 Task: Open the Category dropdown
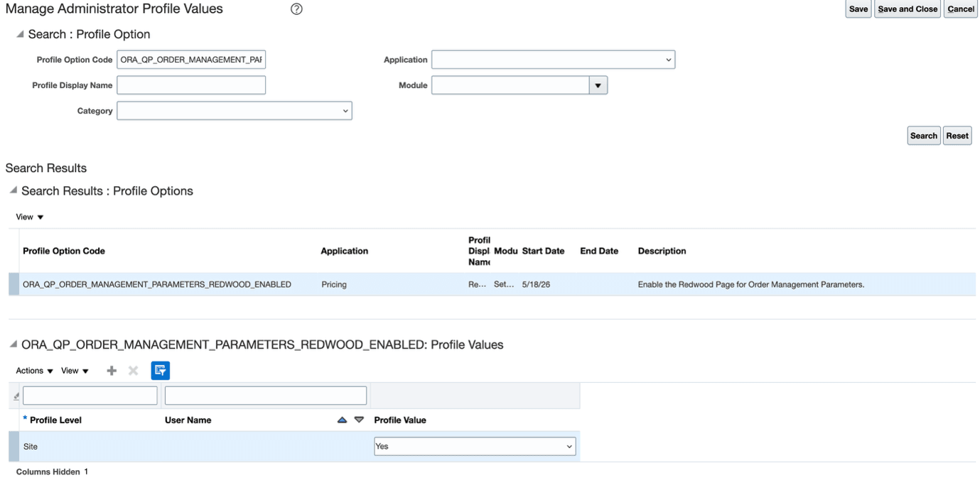(235, 111)
